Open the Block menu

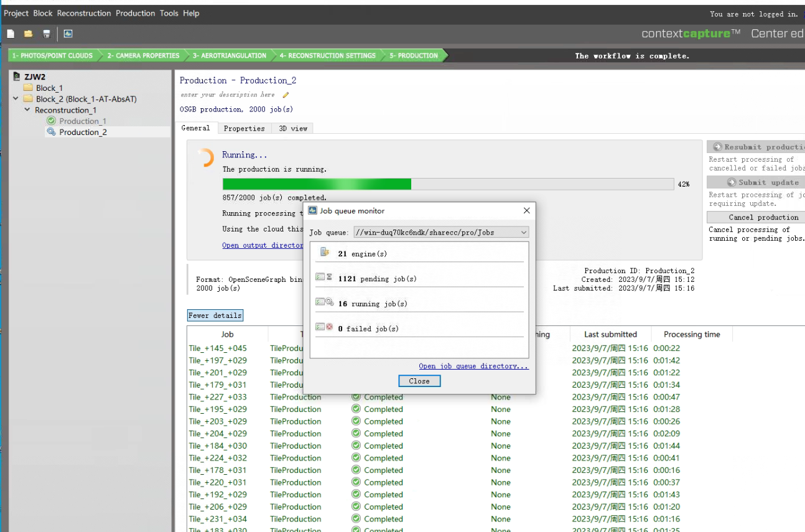point(42,13)
